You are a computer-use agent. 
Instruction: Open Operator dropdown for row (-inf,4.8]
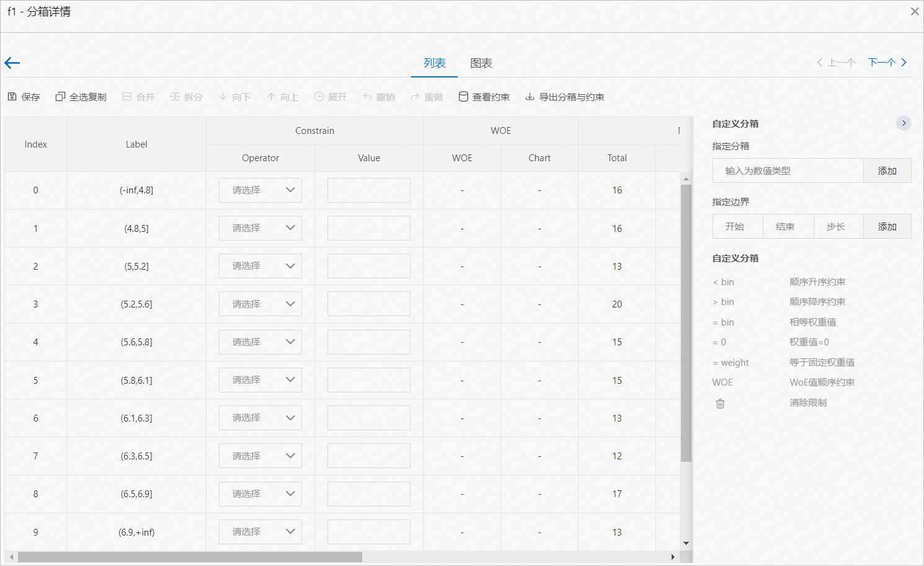coord(260,190)
